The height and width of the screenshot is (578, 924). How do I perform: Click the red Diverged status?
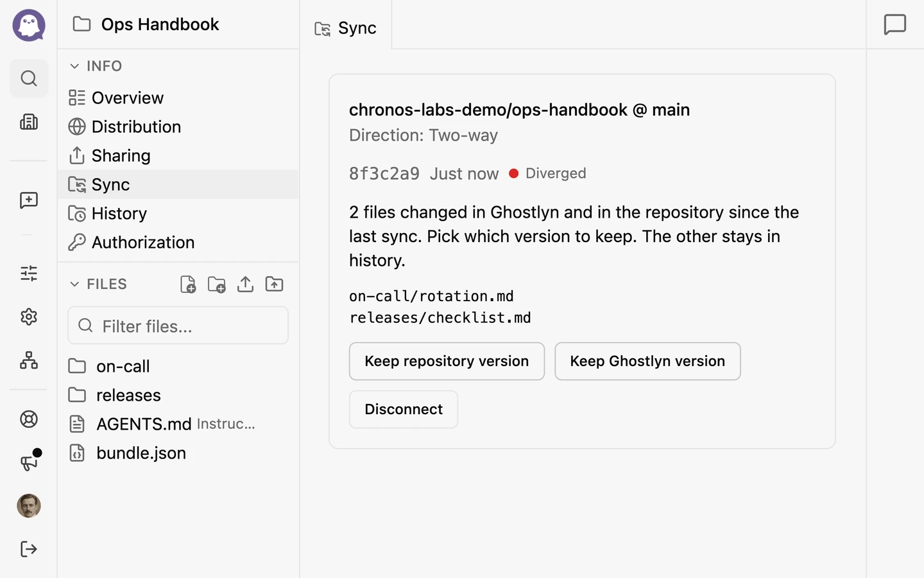click(547, 173)
